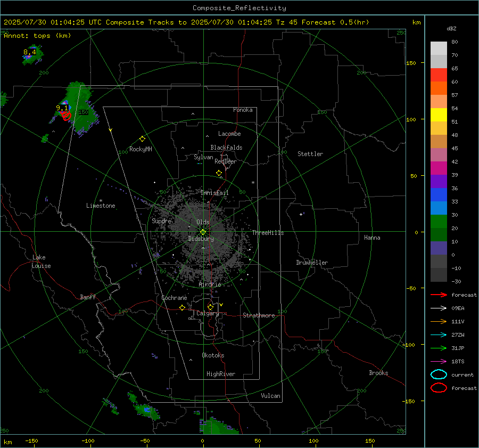Viewport: 479px width, 448px height.
Task: Click the Brooks city label
Action: [378, 373]
